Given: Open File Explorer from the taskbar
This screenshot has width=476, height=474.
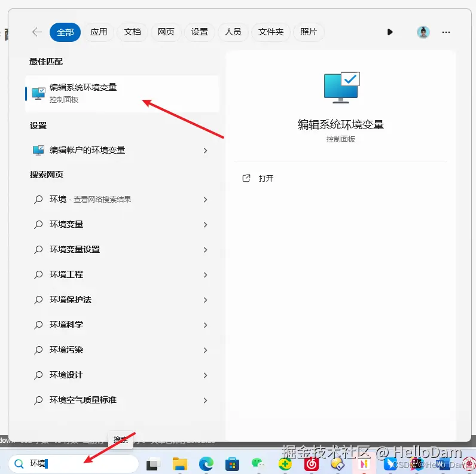Looking at the screenshot, I should click(x=180, y=464).
